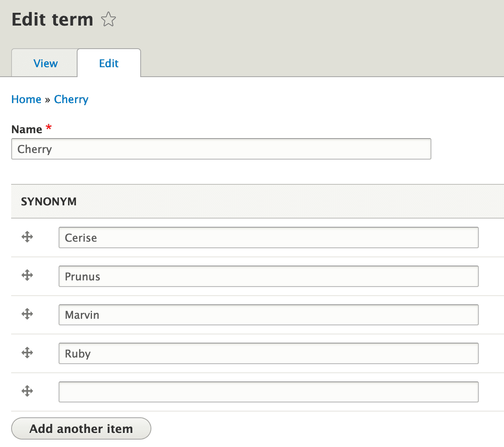Focus the Name field containing Cherry
The height and width of the screenshot is (447, 504).
tap(221, 149)
